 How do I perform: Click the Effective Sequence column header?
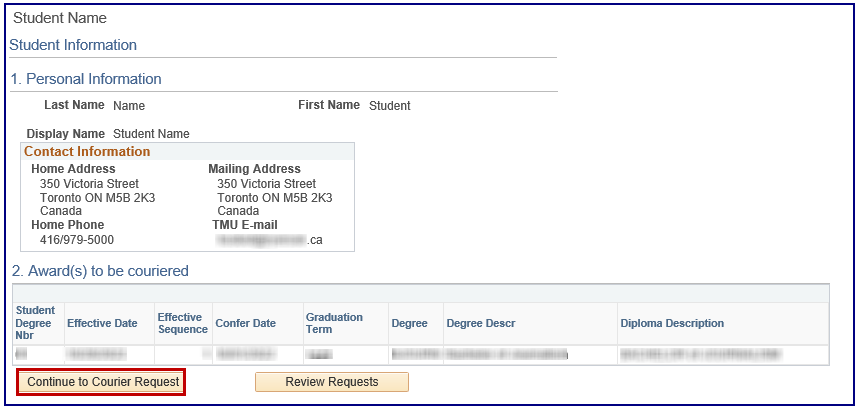click(x=180, y=323)
